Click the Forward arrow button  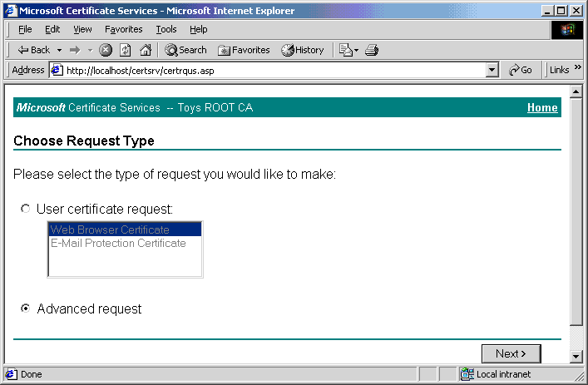75,50
